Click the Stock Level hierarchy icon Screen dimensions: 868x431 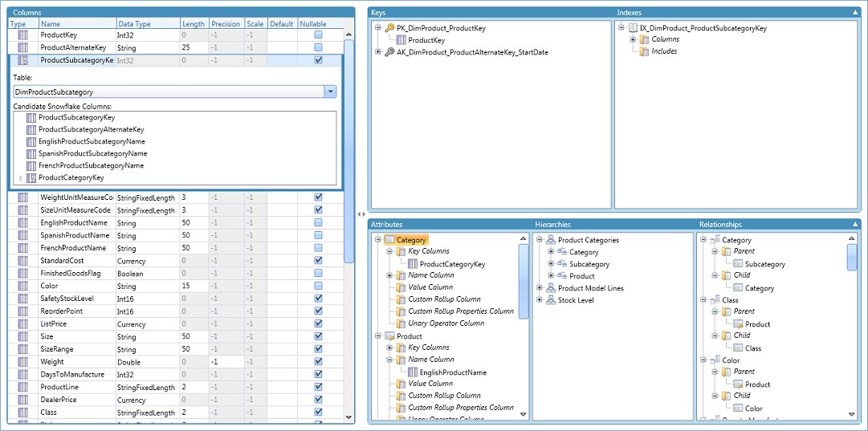click(551, 300)
